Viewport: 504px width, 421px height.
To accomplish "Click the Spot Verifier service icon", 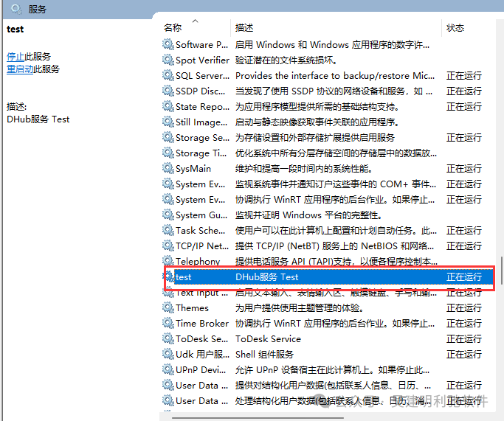I will (168, 60).
